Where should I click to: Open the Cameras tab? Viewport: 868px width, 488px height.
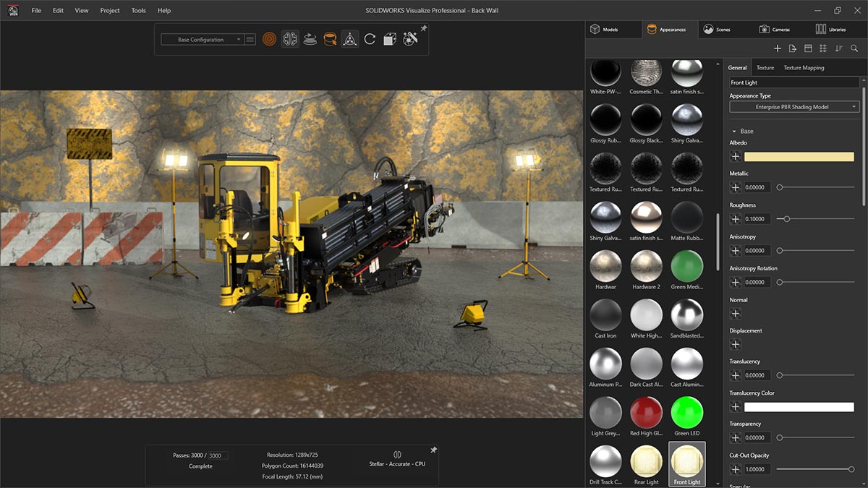point(775,30)
